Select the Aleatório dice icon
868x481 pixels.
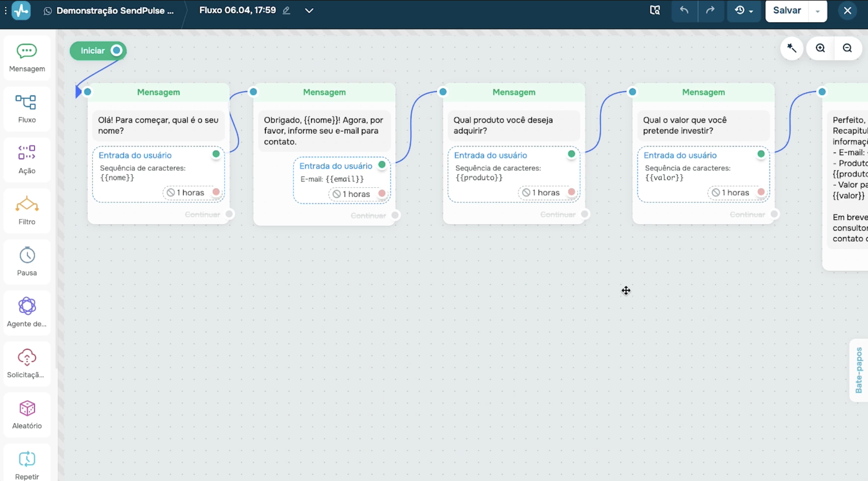27,408
